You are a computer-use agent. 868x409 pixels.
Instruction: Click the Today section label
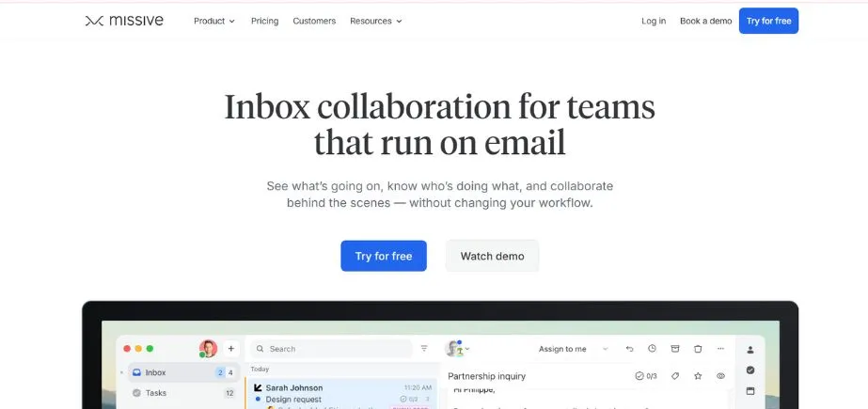coord(260,369)
